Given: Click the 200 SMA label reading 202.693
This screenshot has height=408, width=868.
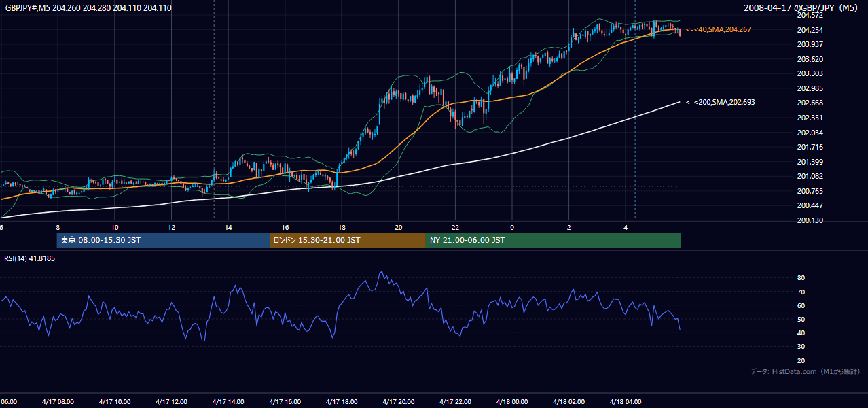Looking at the screenshot, I should click(x=720, y=102).
